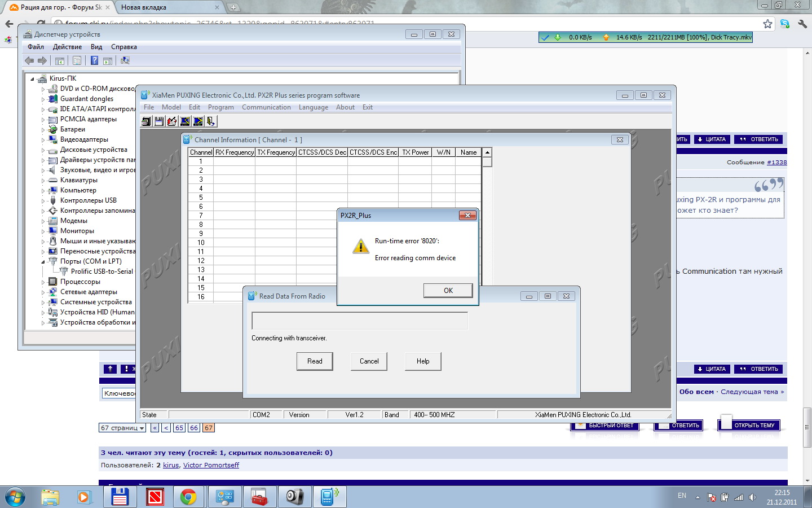Click show/hide console tree icon in Device Manager
The width and height of the screenshot is (812, 508).
click(60, 60)
